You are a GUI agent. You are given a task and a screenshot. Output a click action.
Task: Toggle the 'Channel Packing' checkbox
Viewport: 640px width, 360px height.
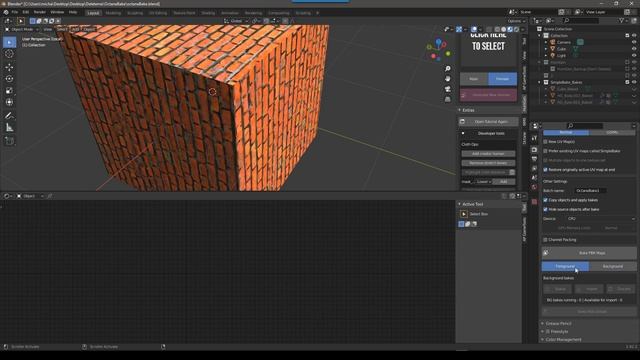[545, 240]
